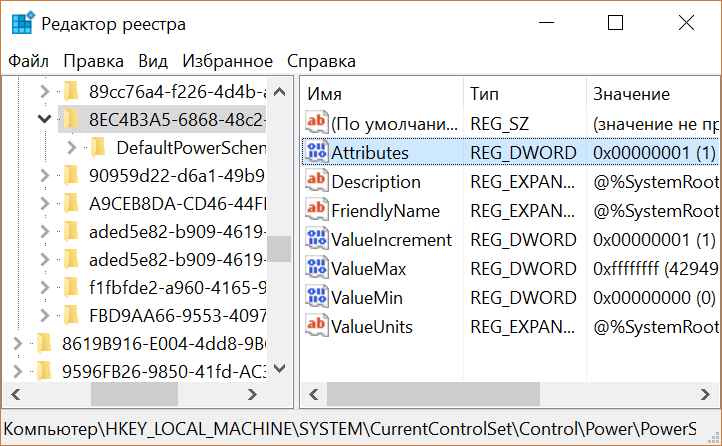Click folder icon of 89cc76a4-f226-4d4b key
Screen dimensions: 722x446
(71, 91)
